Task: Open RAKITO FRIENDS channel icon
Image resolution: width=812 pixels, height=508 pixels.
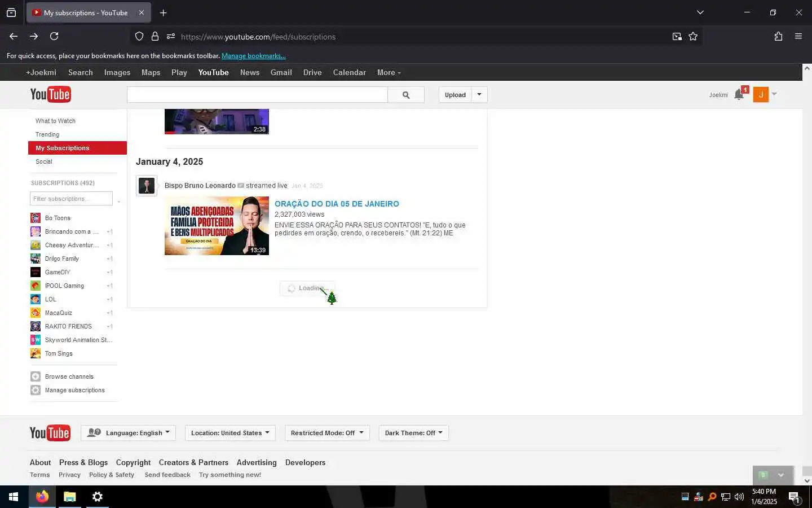Action: (36, 326)
